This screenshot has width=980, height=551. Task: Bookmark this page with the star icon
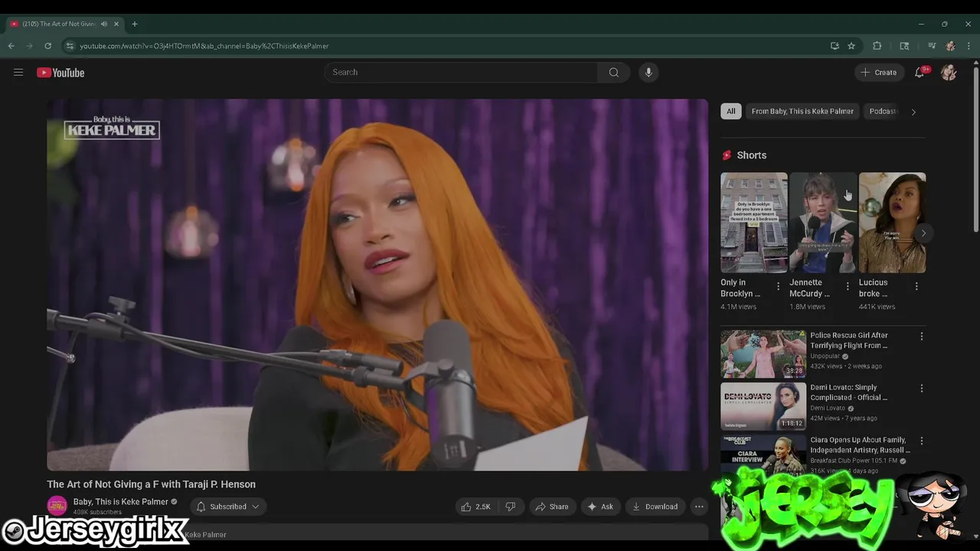(x=851, y=46)
